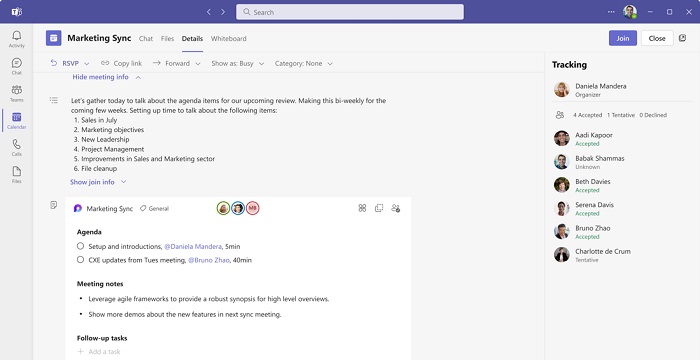Click Add a task field

pos(99,352)
